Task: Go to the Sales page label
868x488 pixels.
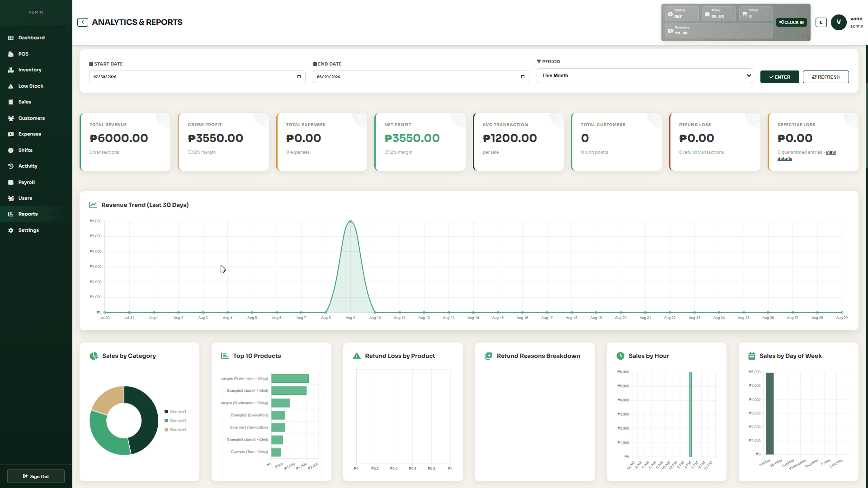Action: 25,102
